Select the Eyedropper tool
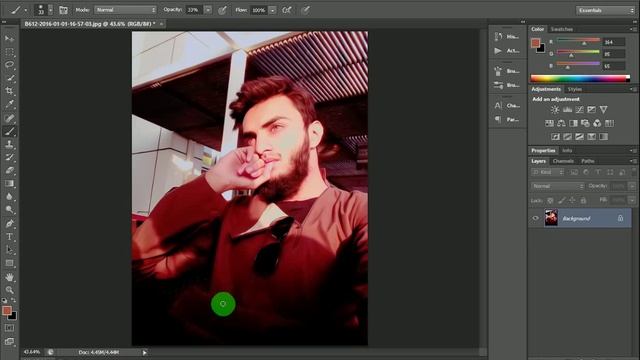 (9, 104)
